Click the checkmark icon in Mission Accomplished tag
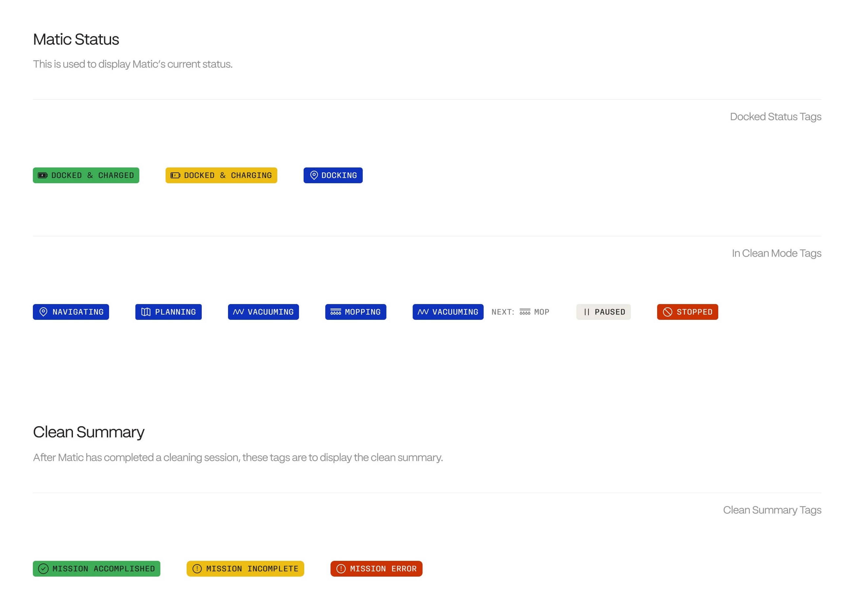850x616 pixels. [x=43, y=569]
